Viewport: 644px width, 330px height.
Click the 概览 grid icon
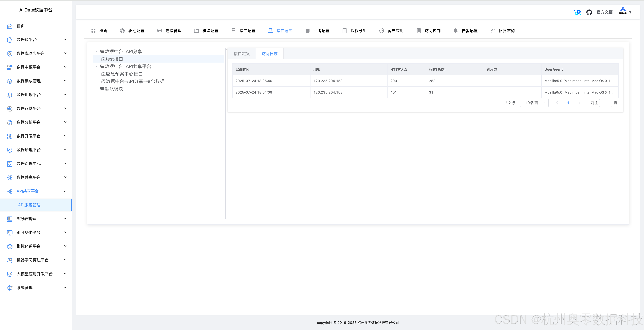(x=93, y=31)
